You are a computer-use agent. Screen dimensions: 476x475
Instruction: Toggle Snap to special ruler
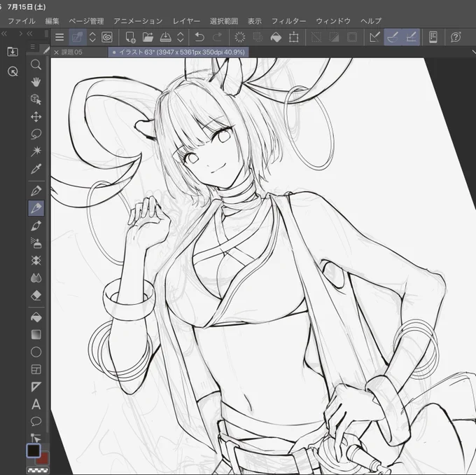tap(393, 37)
